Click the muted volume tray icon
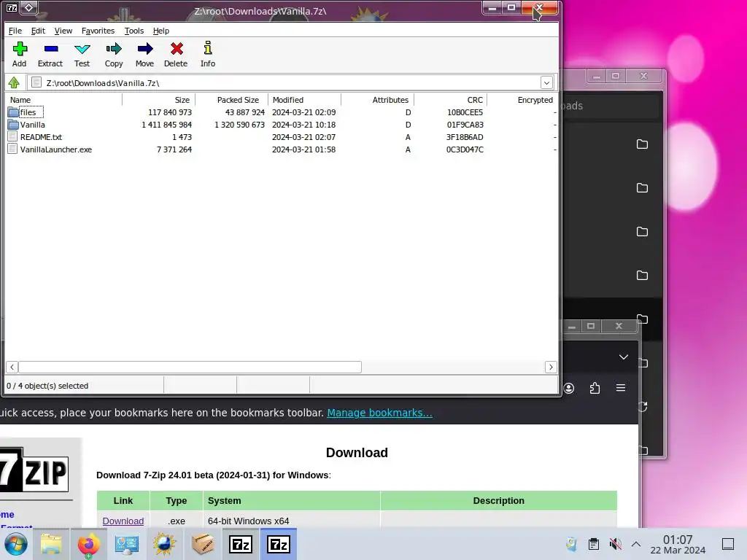The height and width of the screenshot is (560, 747). 616,544
